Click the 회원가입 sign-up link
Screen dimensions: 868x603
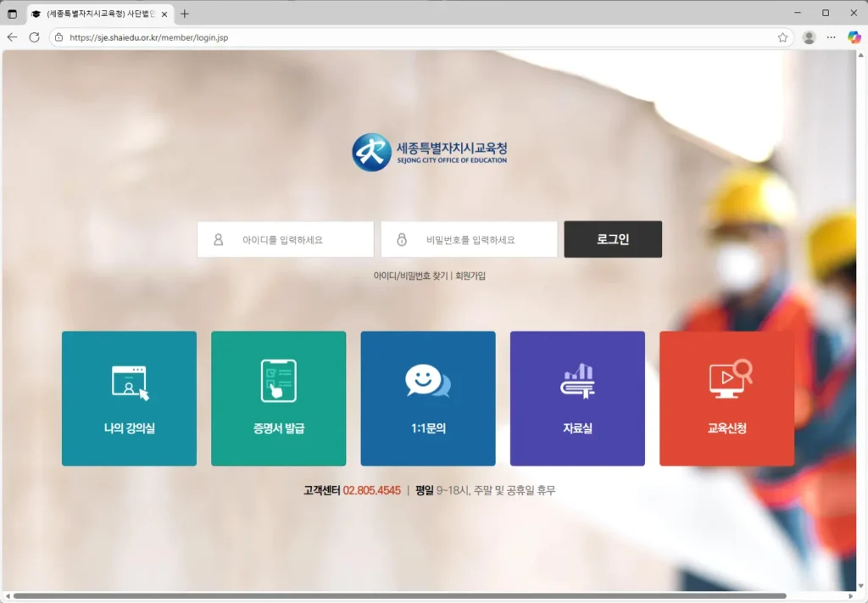coord(470,276)
